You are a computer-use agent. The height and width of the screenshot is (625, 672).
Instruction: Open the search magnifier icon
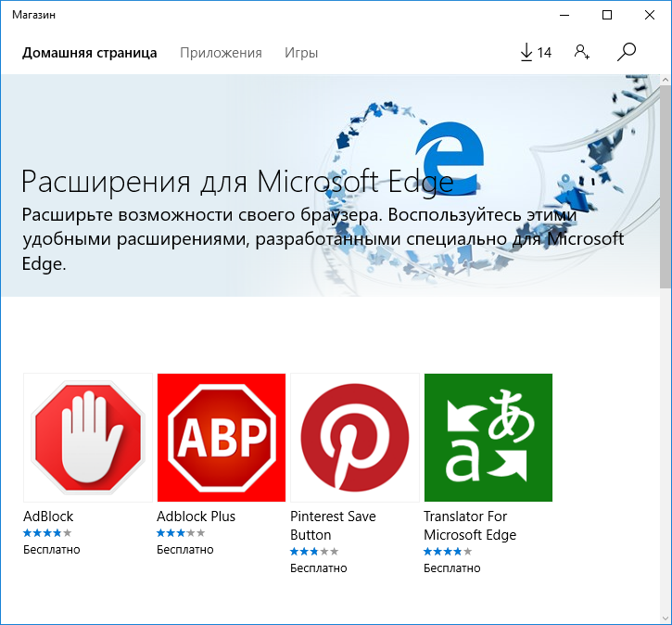tap(627, 53)
